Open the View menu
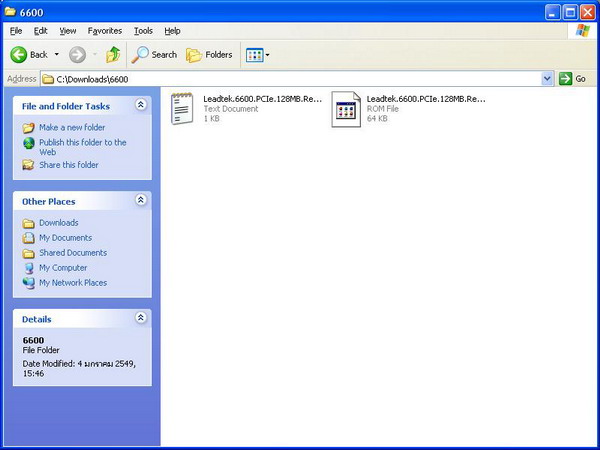The height and width of the screenshot is (450, 600). 68,31
